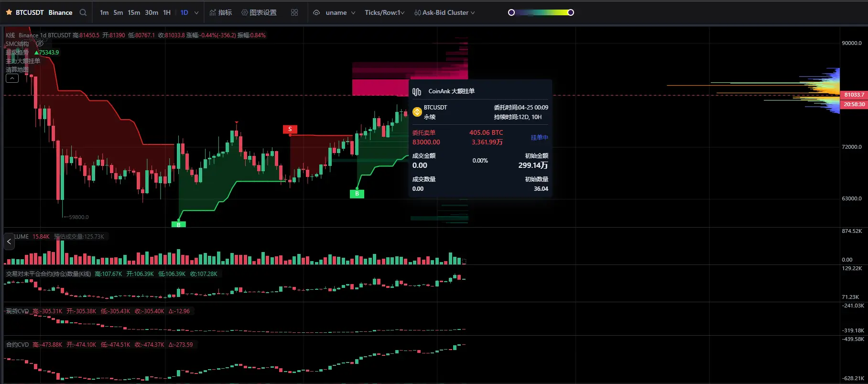Click the 挂单中 status in tooltip

coord(539,137)
